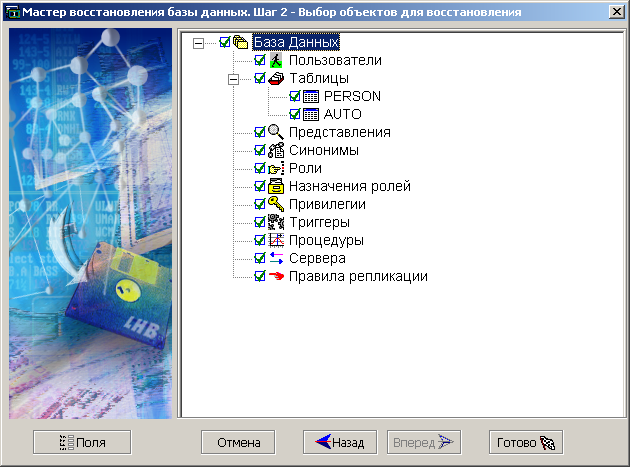630x467 pixels.
Task: Collapse the База Данных root node
Action: [x=198, y=43]
